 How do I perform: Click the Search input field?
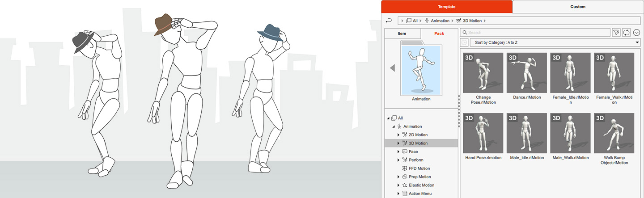click(x=537, y=33)
